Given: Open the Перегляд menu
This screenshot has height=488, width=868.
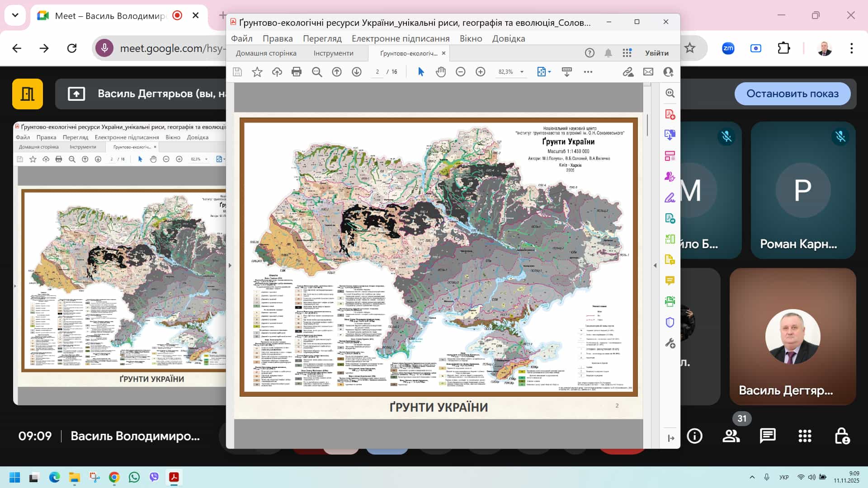Looking at the screenshot, I should 322,38.
